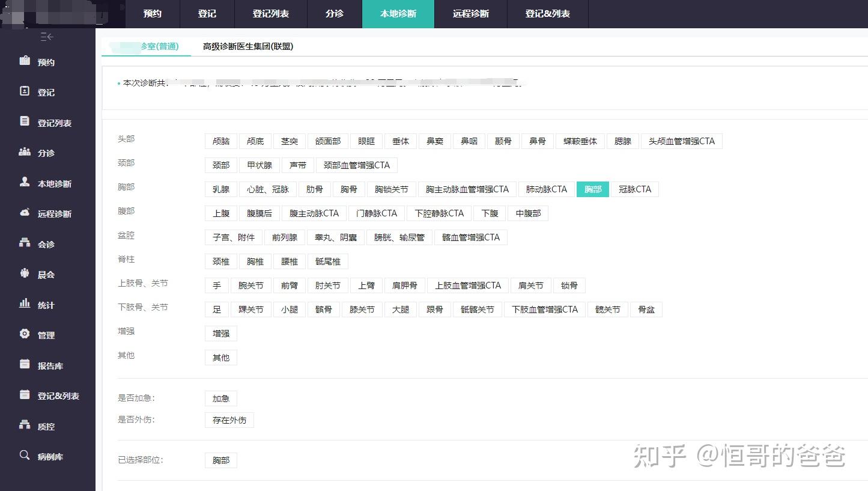Select the 肺动脉CTA tag
Viewport: 868px width, 491px height.
click(547, 189)
